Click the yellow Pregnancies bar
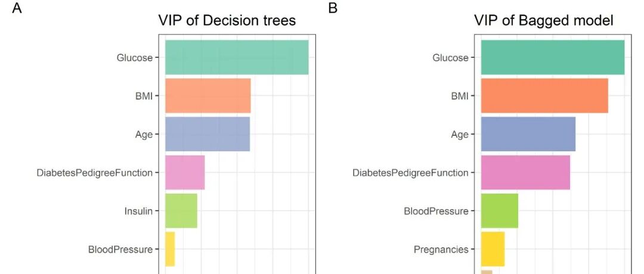The width and height of the screenshot is (644, 274). [x=493, y=249]
